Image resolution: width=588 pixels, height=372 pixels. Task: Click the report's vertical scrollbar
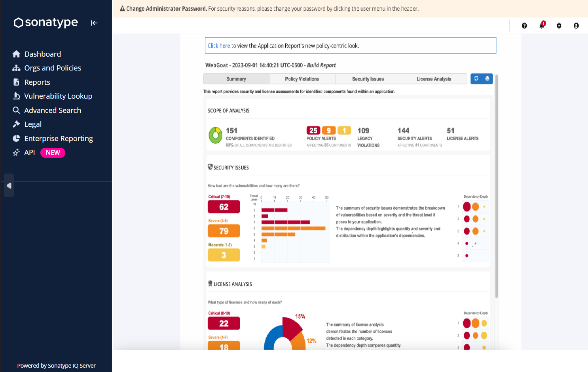tap(497, 186)
